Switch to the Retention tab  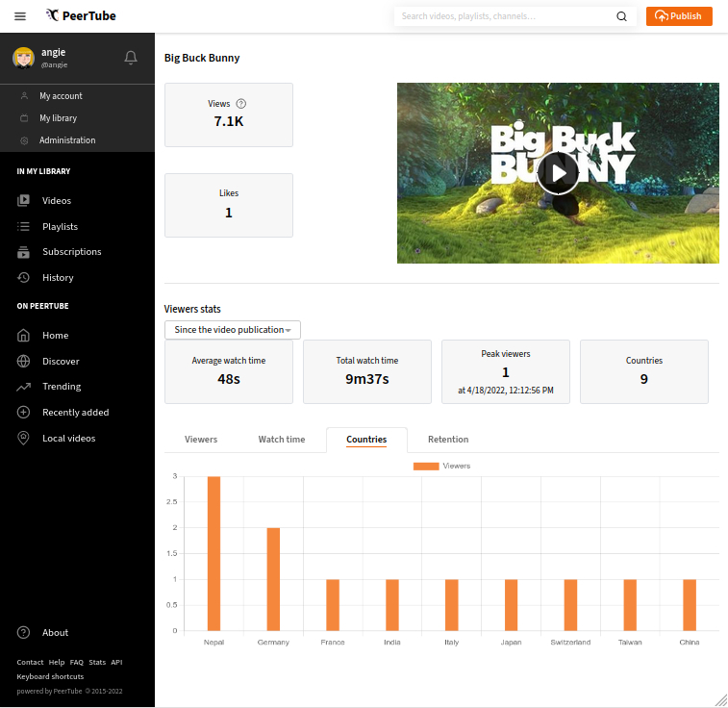point(448,440)
